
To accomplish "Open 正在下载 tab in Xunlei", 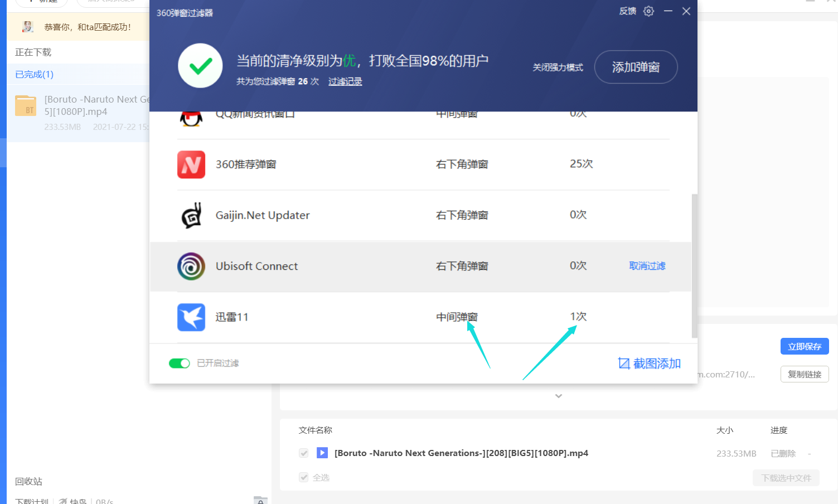I will point(33,52).
